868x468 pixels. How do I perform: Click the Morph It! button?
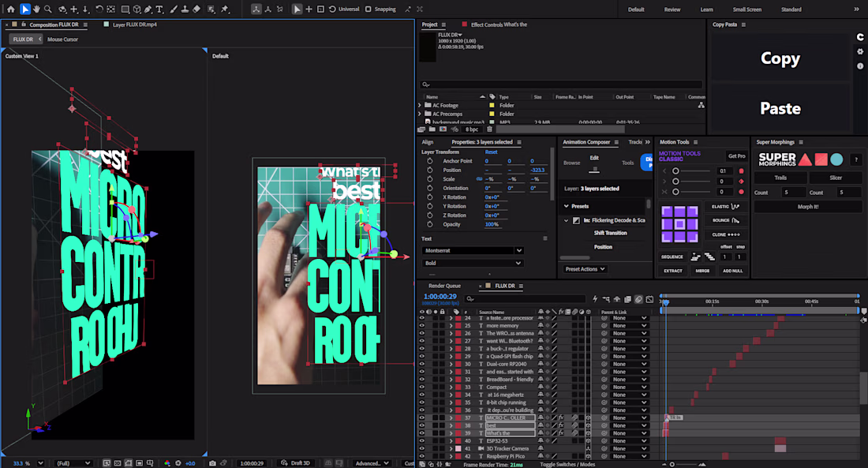coord(808,207)
